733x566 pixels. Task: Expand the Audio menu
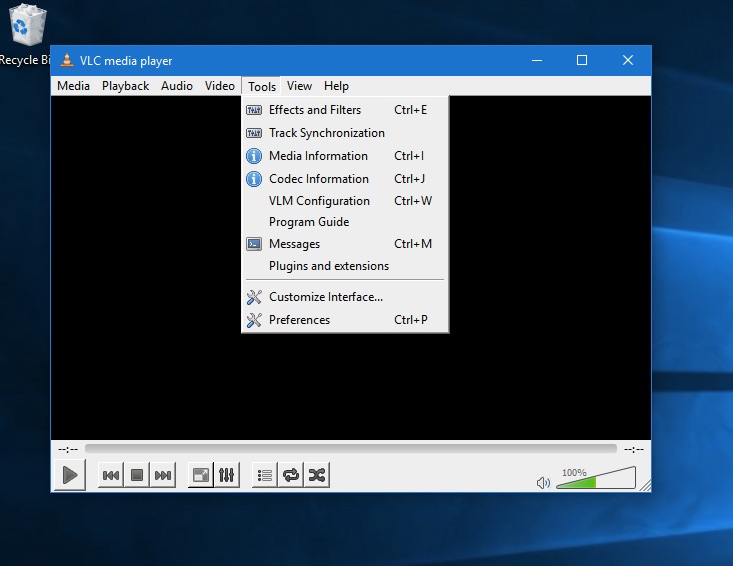(x=177, y=86)
